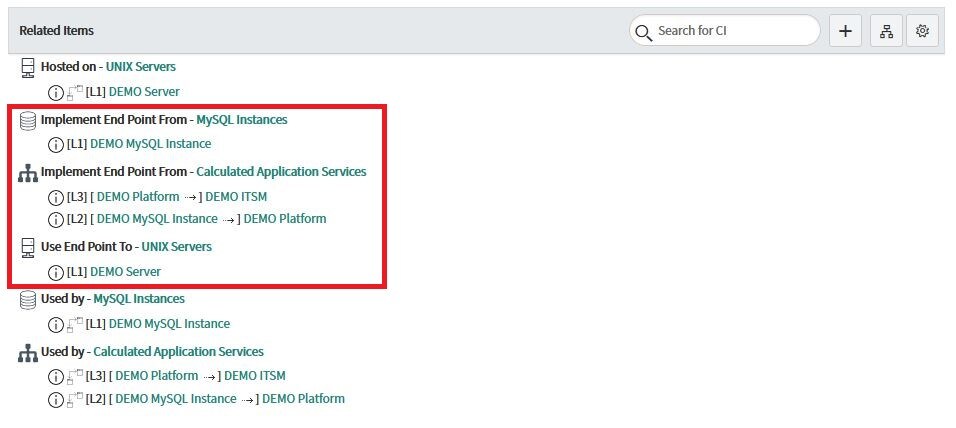The width and height of the screenshot is (956, 428).
Task: Open DEMO Server link under Hosted on
Action: (x=144, y=92)
